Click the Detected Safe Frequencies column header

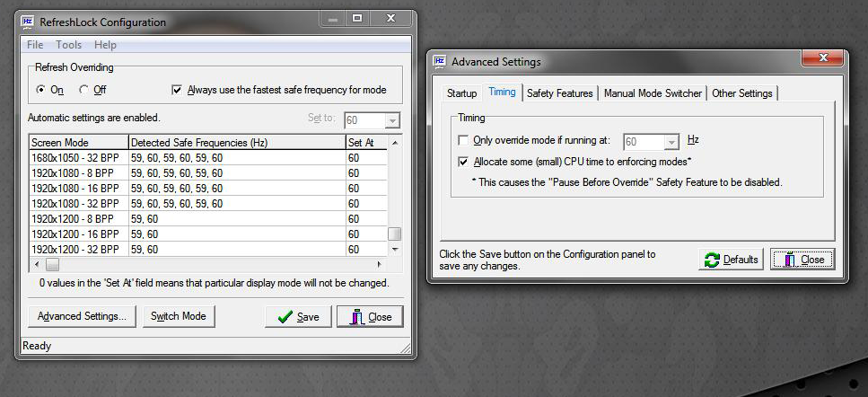pyautogui.click(x=237, y=143)
